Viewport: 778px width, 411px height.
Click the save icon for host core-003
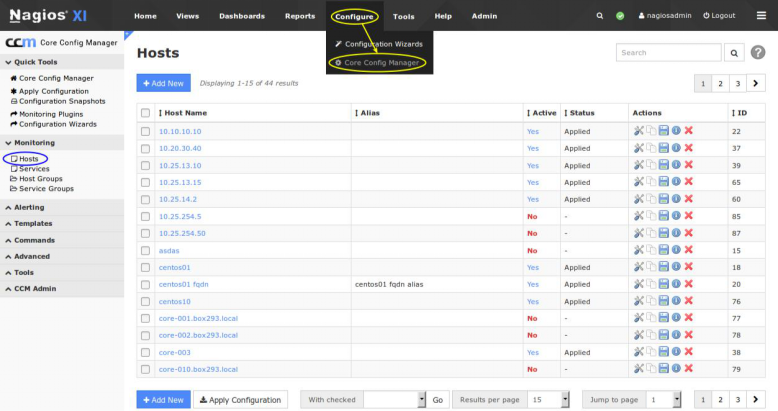pyautogui.click(x=663, y=352)
